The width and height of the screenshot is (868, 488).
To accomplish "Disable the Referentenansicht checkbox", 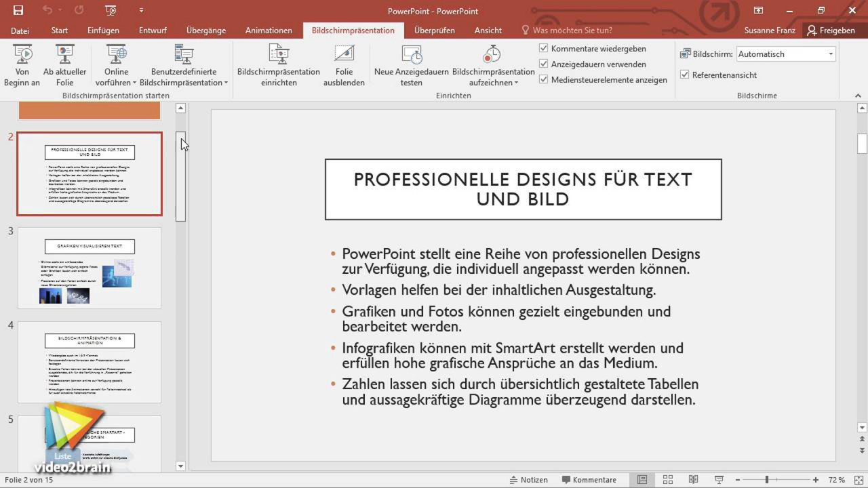I will (685, 75).
